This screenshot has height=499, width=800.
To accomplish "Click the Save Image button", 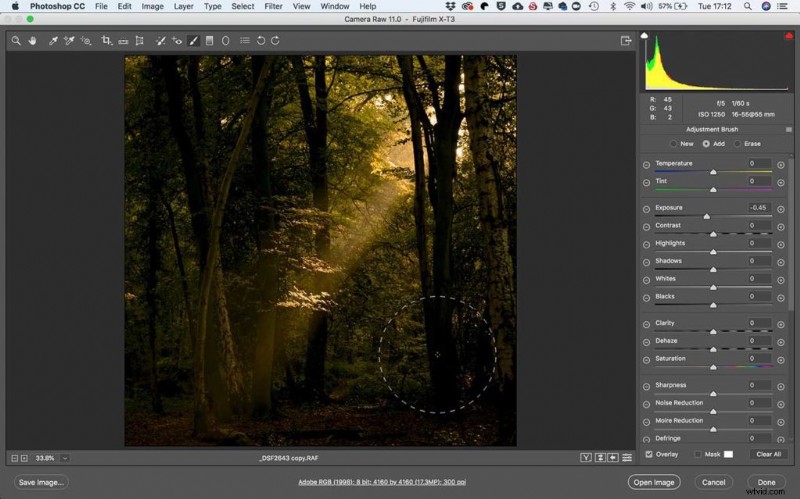I will coord(41,482).
